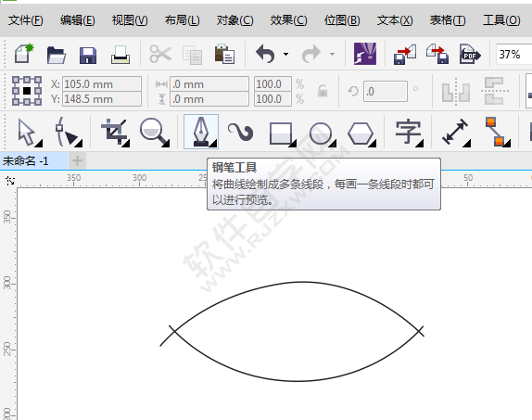The image size is (532, 420).
Task: Expand the Zoom tool flyout arrow
Action: click(x=166, y=144)
